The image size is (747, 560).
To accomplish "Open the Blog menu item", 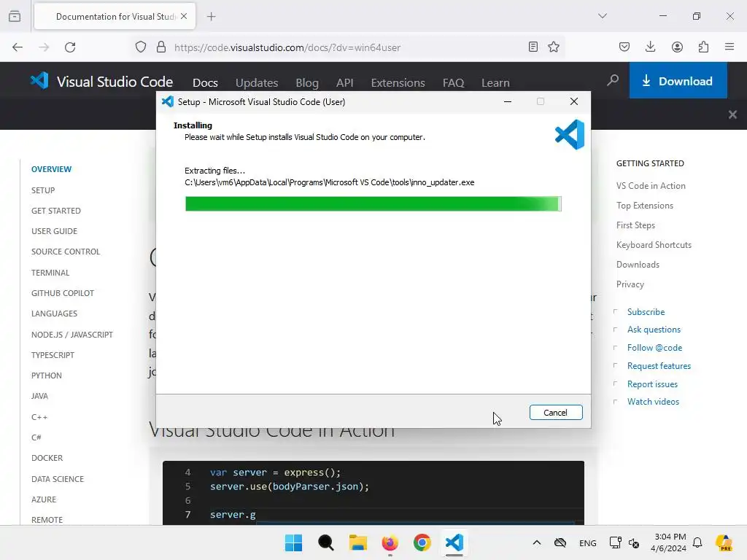I will 307,82.
